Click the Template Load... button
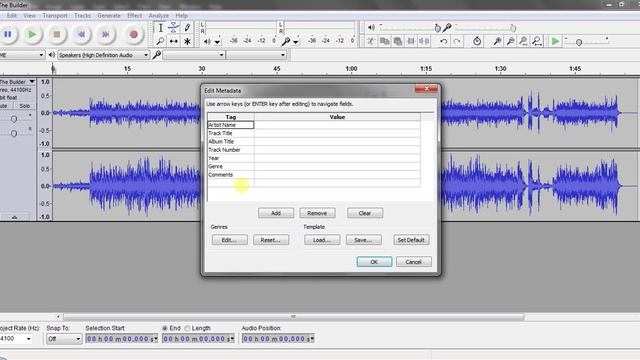 point(322,240)
